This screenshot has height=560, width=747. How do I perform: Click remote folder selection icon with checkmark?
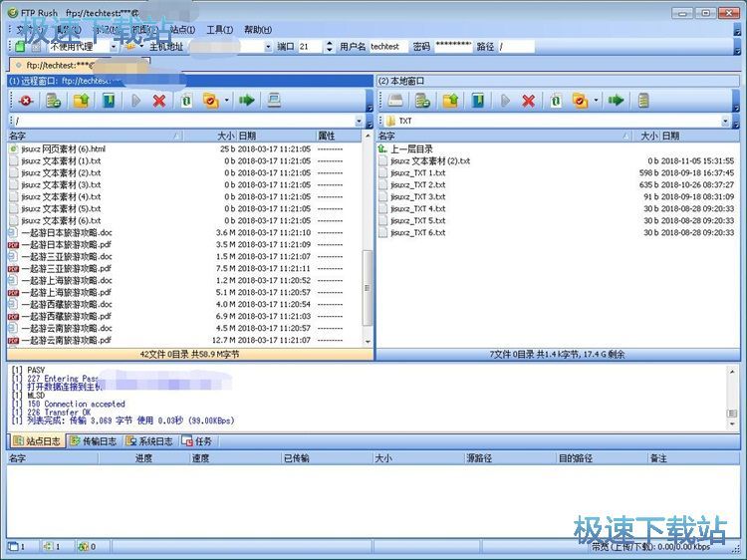coord(210,101)
